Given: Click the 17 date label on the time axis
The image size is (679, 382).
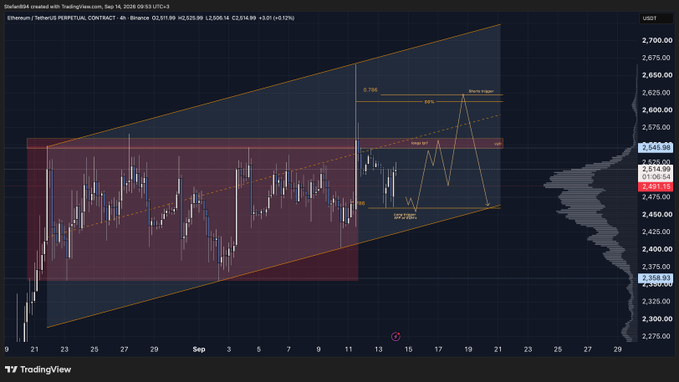Looking at the screenshot, I should tap(438, 349).
